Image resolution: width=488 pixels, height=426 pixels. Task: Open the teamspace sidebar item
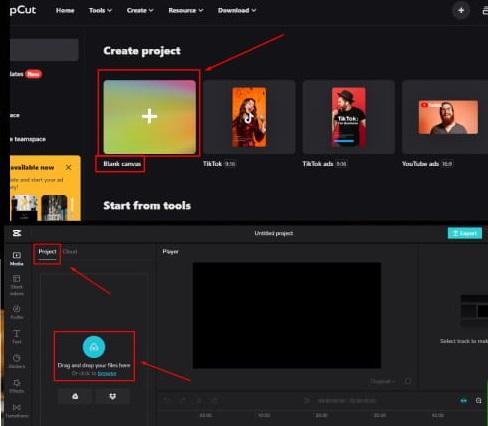click(28, 139)
